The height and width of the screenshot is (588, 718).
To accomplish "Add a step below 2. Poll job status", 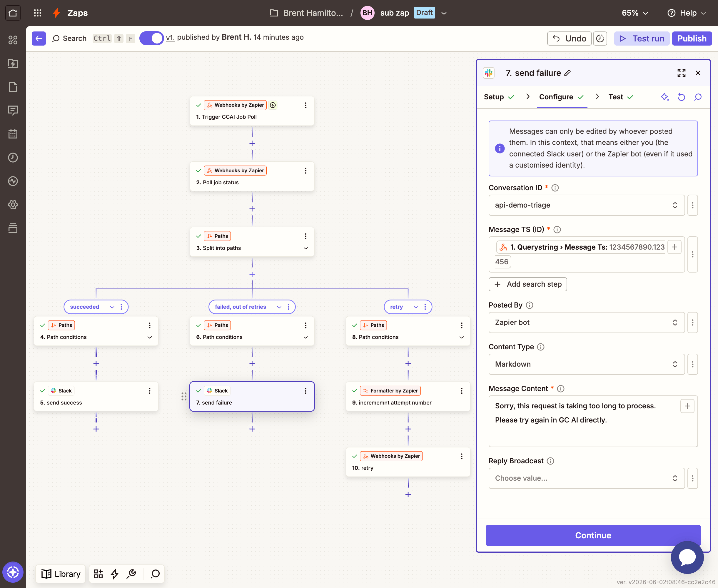I will pyautogui.click(x=252, y=209).
